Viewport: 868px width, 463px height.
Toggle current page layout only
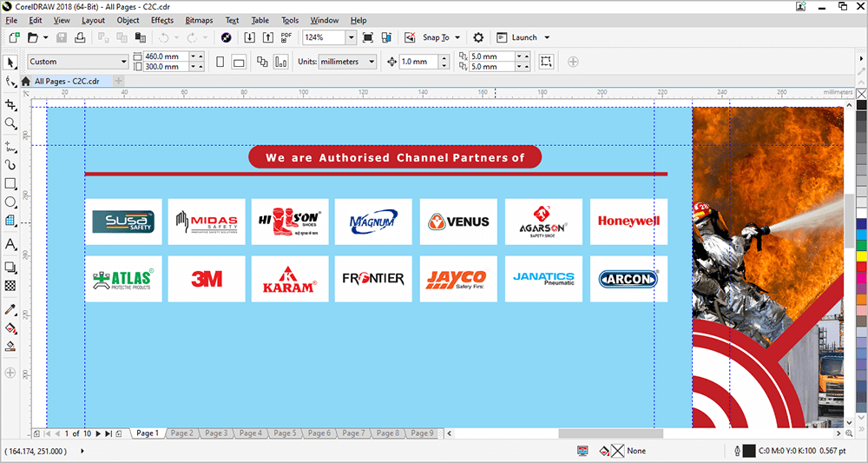pyautogui.click(x=280, y=62)
